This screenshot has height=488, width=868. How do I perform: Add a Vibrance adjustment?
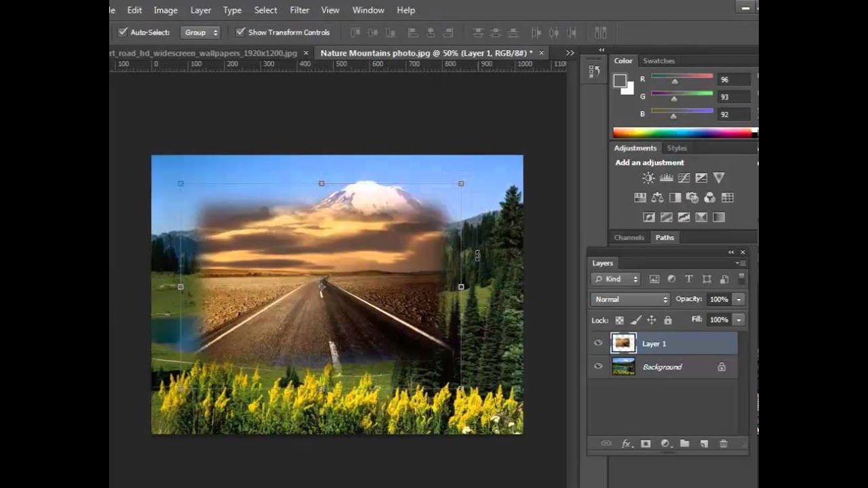point(719,178)
